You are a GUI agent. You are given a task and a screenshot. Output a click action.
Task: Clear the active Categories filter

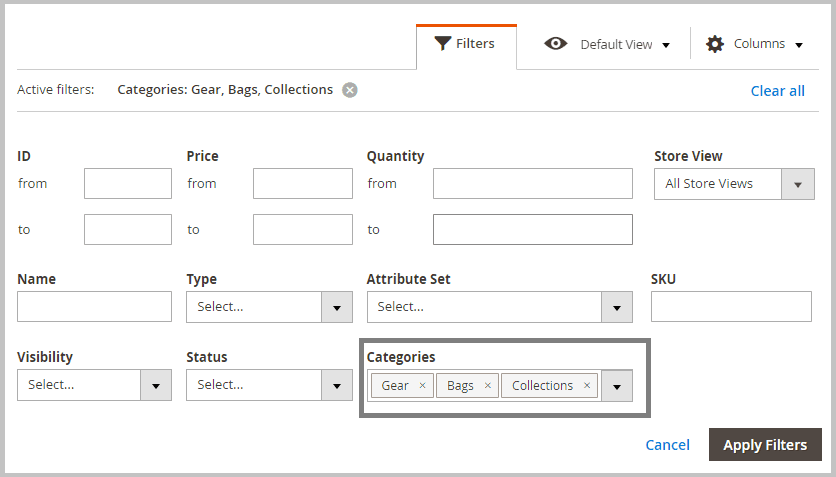(349, 90)
